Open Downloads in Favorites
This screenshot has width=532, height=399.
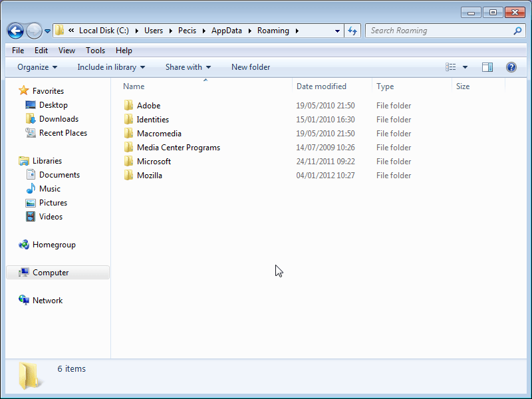click(59, 119)
